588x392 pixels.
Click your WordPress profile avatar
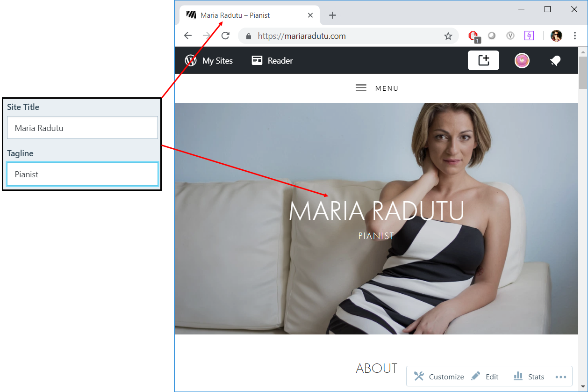pos(522,60)
